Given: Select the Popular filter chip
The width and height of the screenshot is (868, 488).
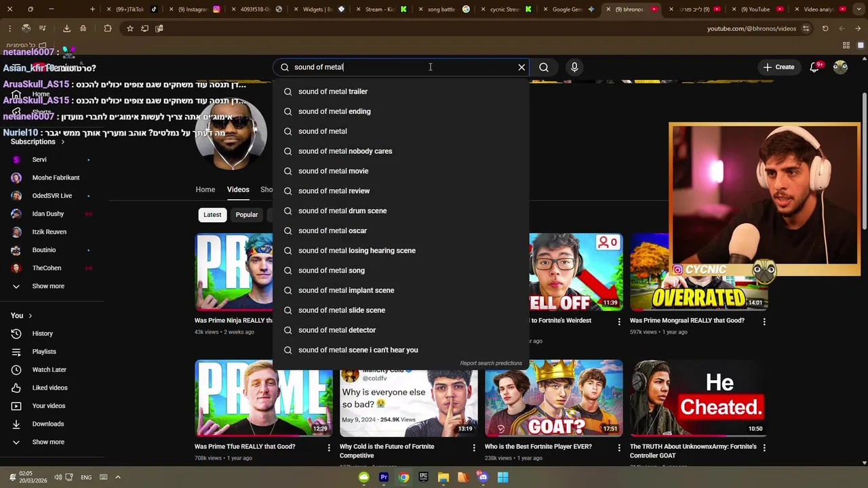Looking at the screenshot, I should [x=247, y=215].
